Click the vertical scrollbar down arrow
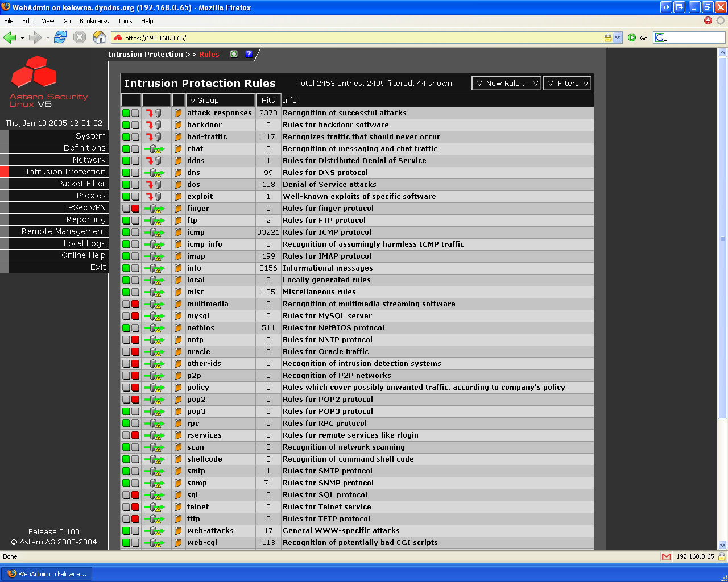Screen dimensions: 728x582 [x=722, y=545]
